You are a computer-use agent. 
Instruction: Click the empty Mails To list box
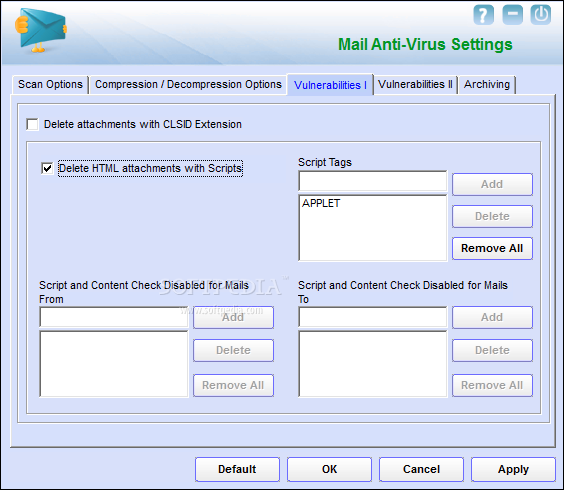[x=373, y=364]
